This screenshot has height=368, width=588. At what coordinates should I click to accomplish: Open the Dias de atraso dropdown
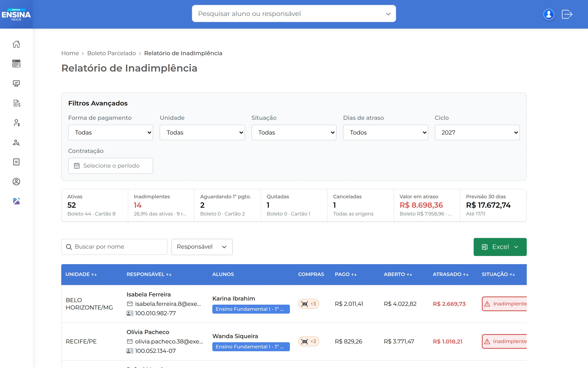pos(385,132)
